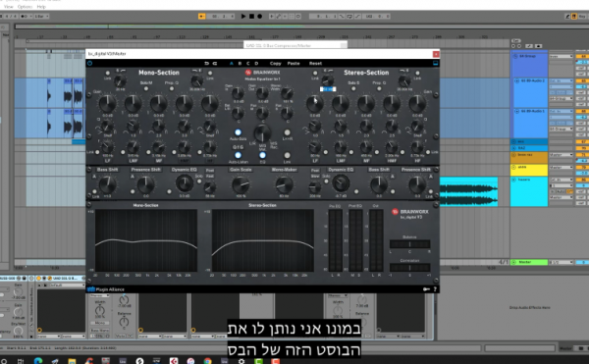Open the Chrome taskbar icon
Screen dimensions: 589x364
click(x=207, y=361)
